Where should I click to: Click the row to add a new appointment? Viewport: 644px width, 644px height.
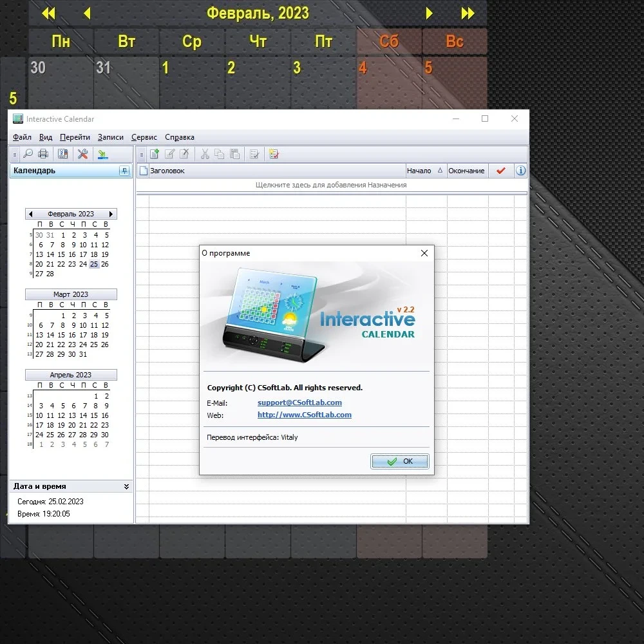(x=331, y=185)
